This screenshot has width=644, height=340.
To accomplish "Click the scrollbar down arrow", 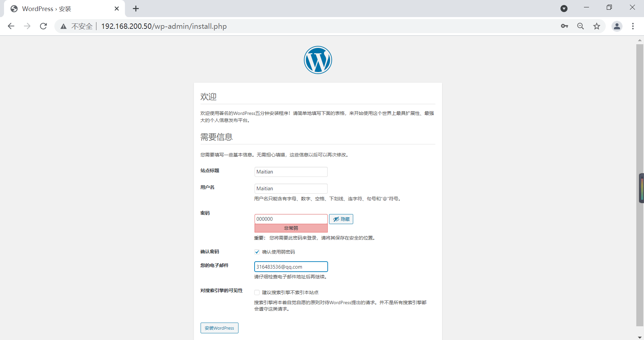I will click(640, 337).
